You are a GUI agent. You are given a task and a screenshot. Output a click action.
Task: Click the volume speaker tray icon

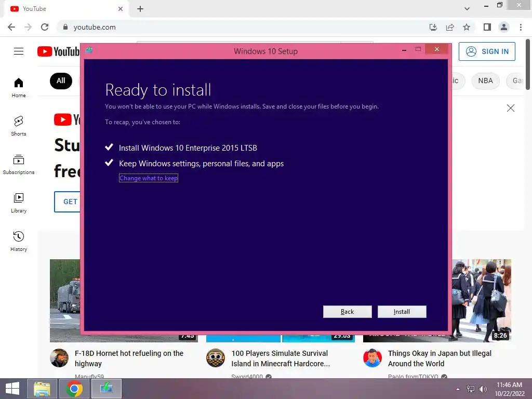tap(483, 389)
